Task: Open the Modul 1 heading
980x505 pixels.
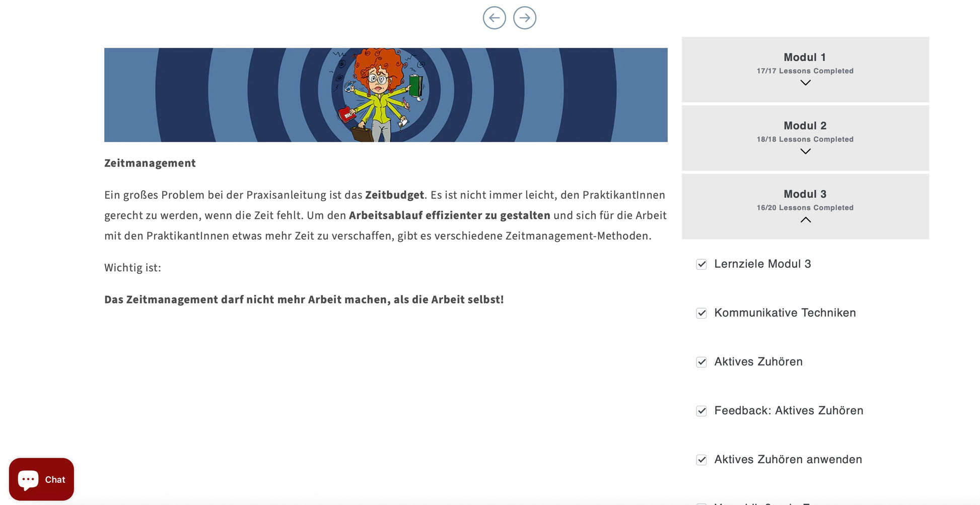Action: tap(805, 57)
